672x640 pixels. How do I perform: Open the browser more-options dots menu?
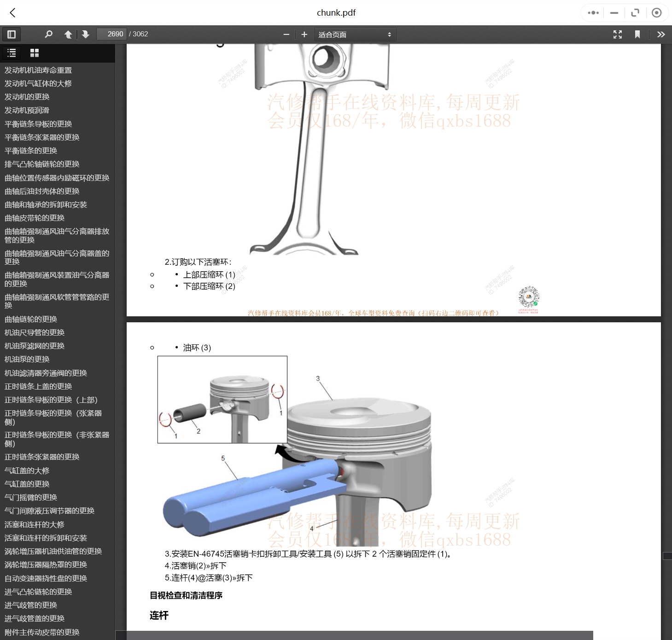tap(593, 12)
